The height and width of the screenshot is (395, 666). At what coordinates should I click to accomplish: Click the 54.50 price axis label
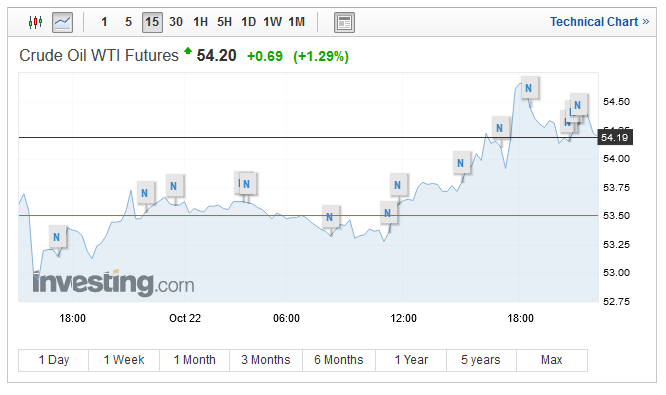(616, 102)
